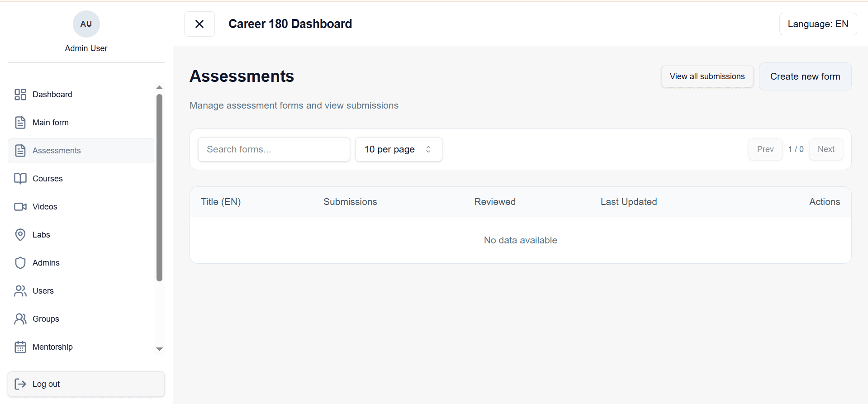This screenshot has width=868, height=404.
Task: Click the Log out arrow icon
Action: (20, 384)
